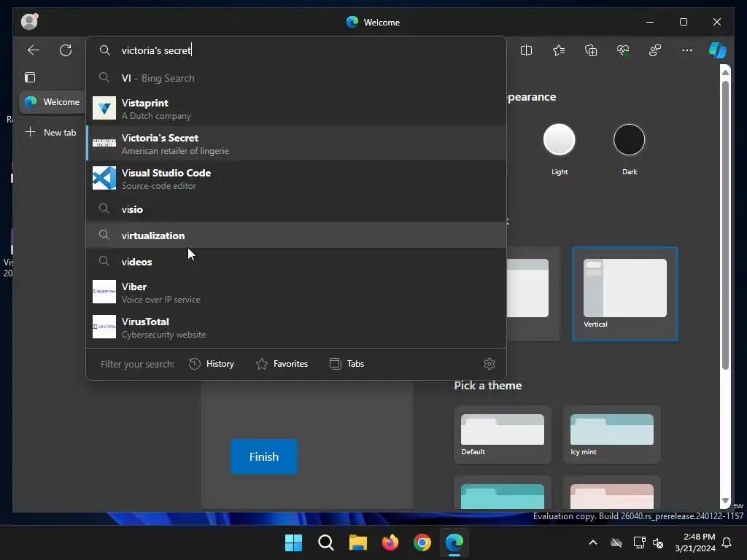Screen dimensions: 747x560
Task: Pick the pink theme below Icy mint
Action: [x=612, y=493]
